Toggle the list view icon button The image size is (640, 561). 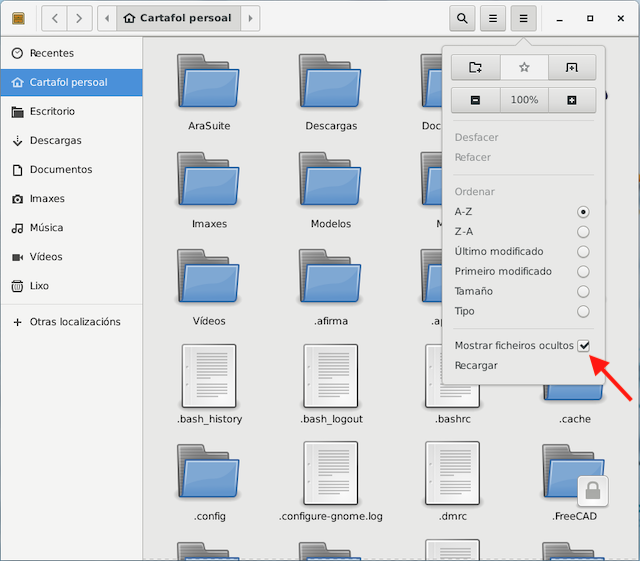tap(492, 18)
